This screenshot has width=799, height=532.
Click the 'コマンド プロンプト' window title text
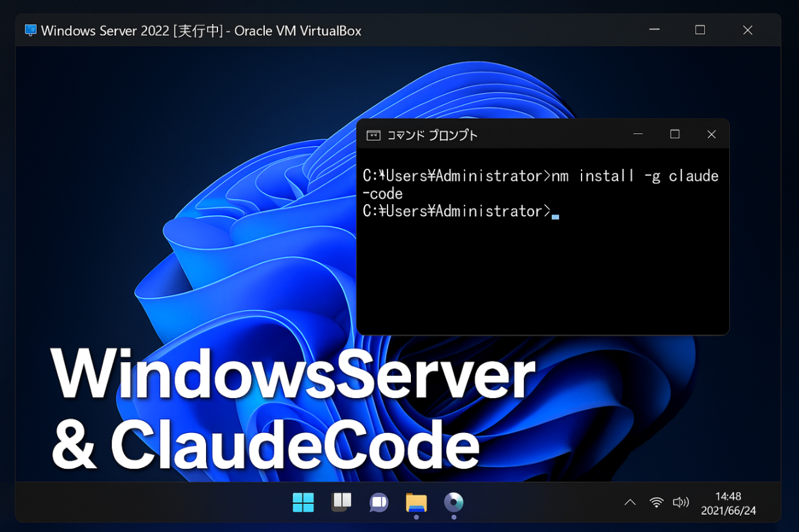432,135
